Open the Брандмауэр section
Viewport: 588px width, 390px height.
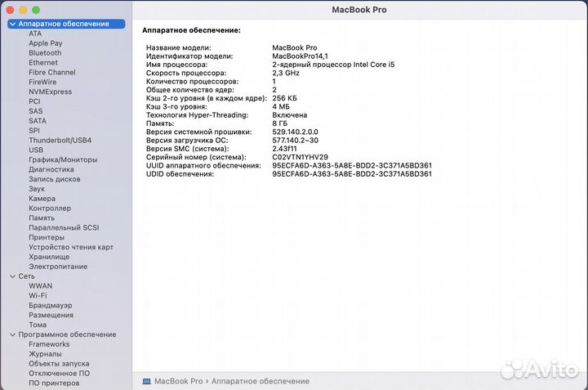(x=51, y=306)
